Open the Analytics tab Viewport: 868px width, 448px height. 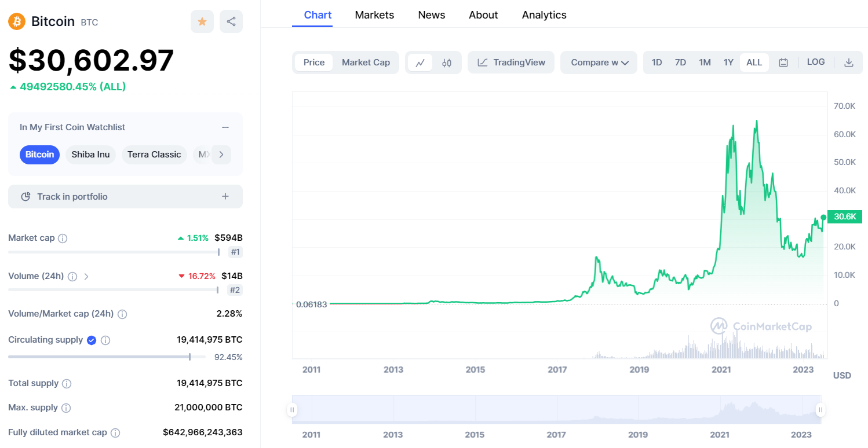[x=544, y=15]
